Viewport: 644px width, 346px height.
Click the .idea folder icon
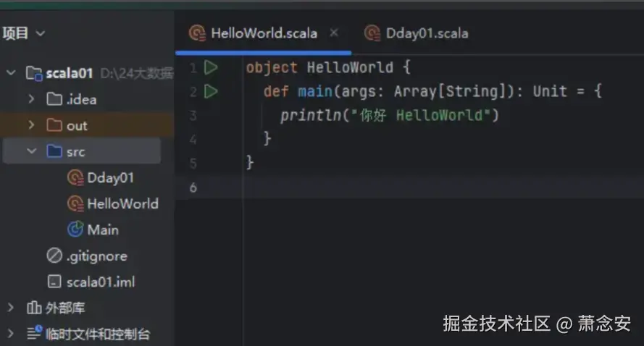pyautogui.click(x=54, y=99)
